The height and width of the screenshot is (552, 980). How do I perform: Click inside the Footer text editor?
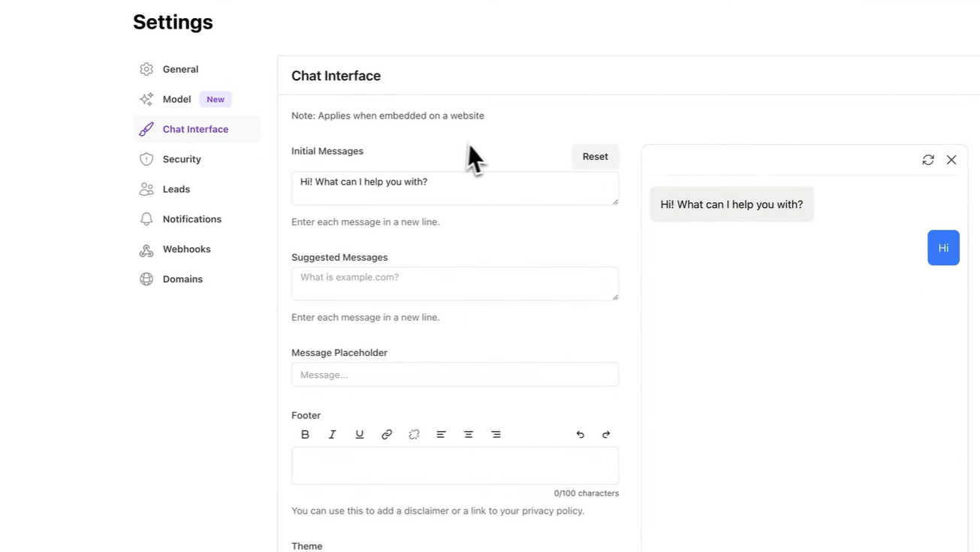455,466
